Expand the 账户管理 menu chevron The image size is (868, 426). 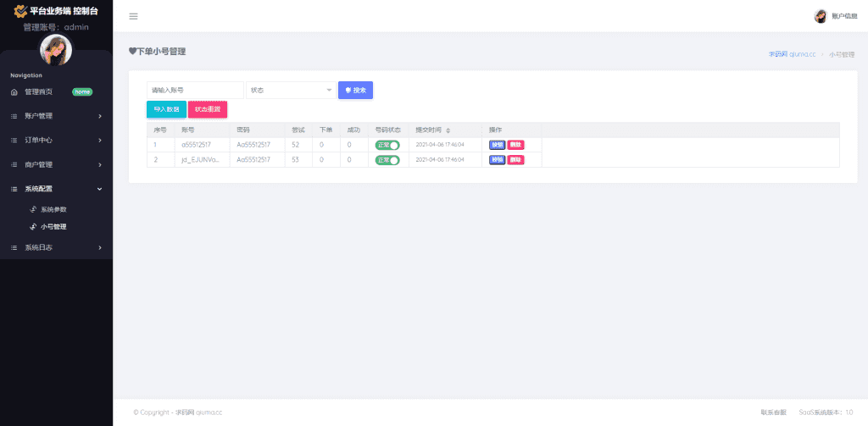[x=100, y=116]
